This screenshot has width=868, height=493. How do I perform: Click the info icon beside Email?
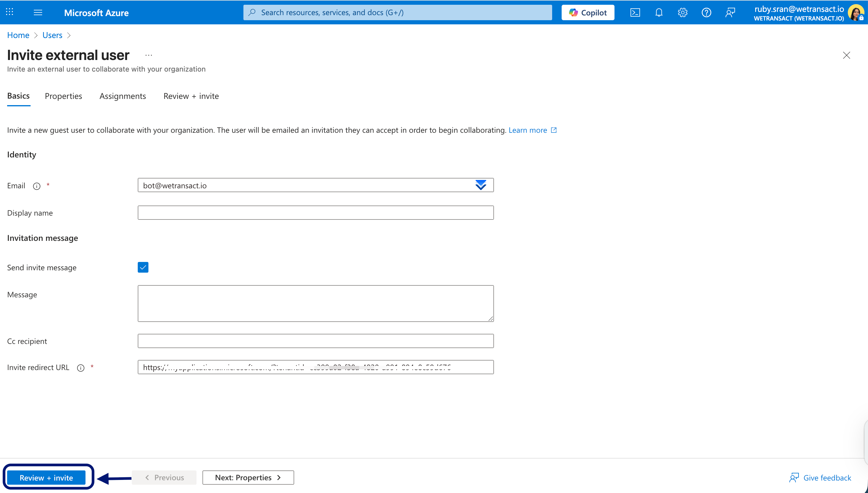pos(37,186)
